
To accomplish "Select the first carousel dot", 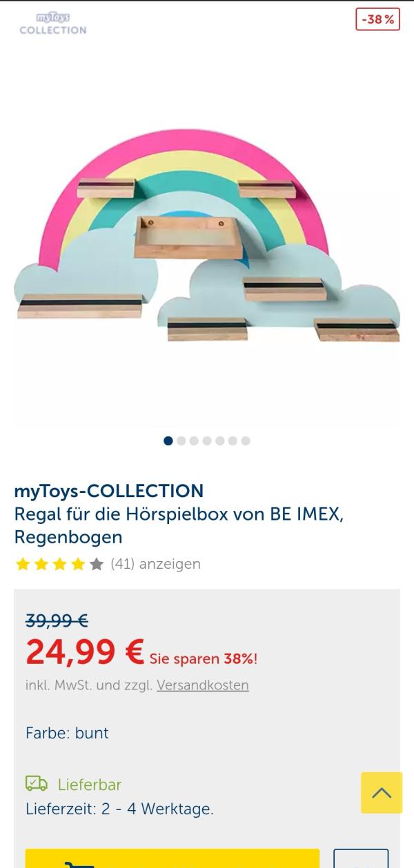I will (x=168, y=441).
